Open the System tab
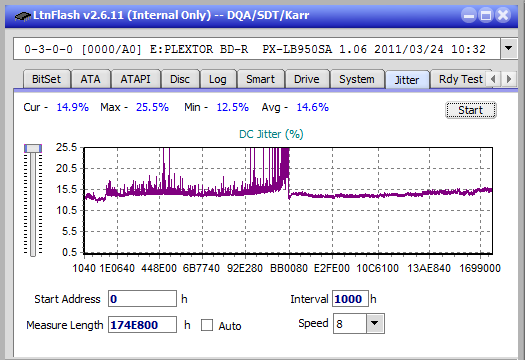Viewport: 525px width, 360px height. [x=357, y=79]
